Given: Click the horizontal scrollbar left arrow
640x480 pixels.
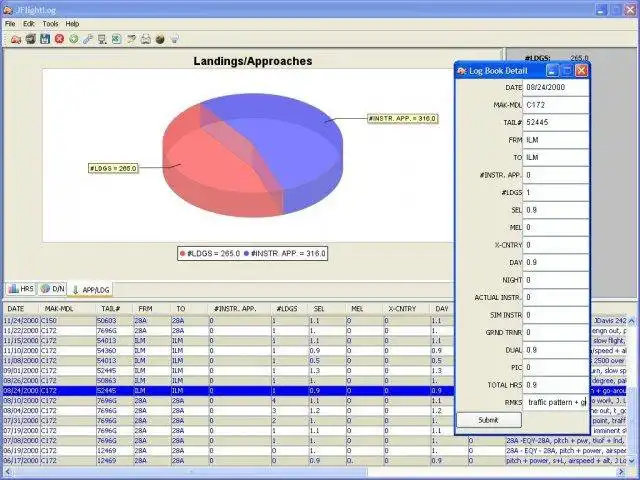Looking at the screenshot, I should 8,472.
